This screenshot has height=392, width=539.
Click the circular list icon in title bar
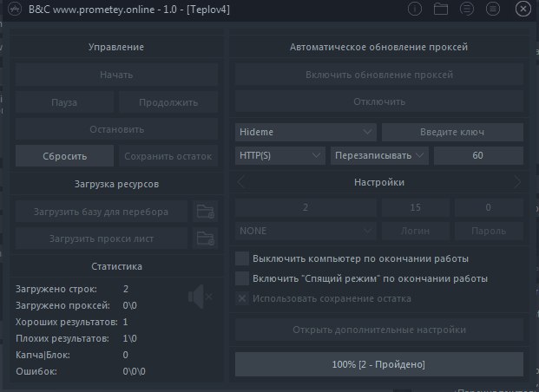click(467, 10)
